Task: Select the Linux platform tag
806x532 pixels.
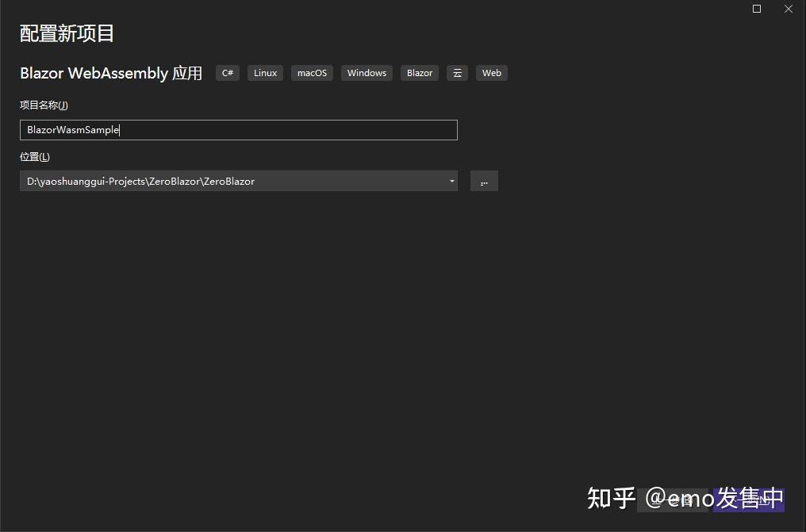Action: [x=265, y=72]
